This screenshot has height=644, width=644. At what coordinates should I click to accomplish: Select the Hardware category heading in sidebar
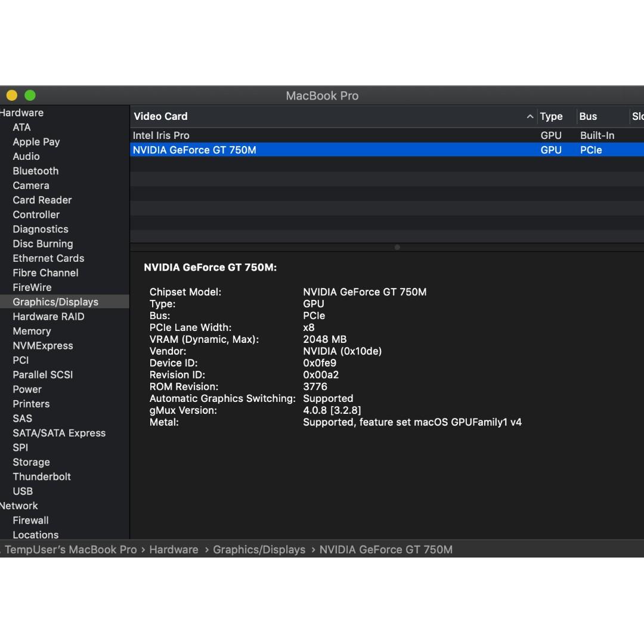point(22,113)
